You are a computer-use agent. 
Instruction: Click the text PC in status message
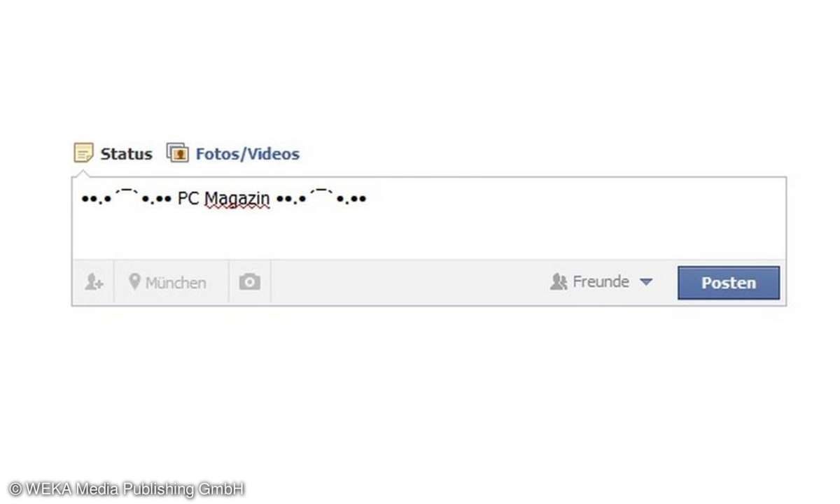(x=188, y=199)
